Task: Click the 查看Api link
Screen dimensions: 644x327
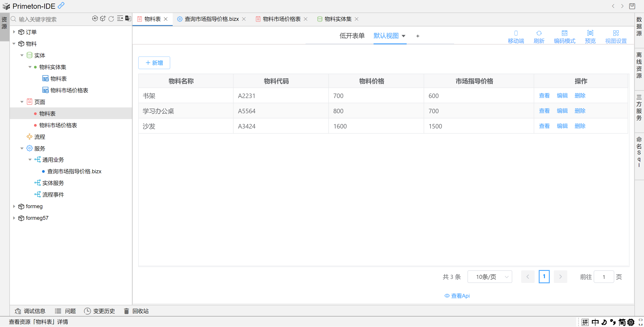Action: 457,296
